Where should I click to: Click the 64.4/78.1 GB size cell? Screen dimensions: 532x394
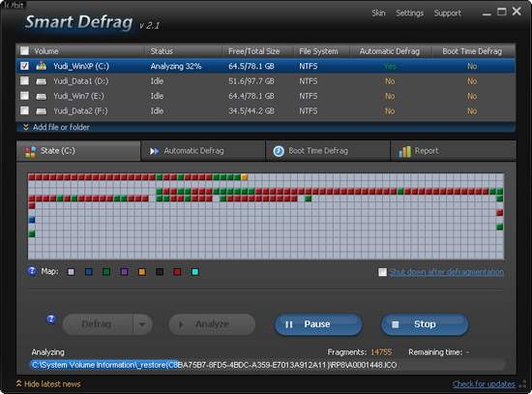click(251, 96)
